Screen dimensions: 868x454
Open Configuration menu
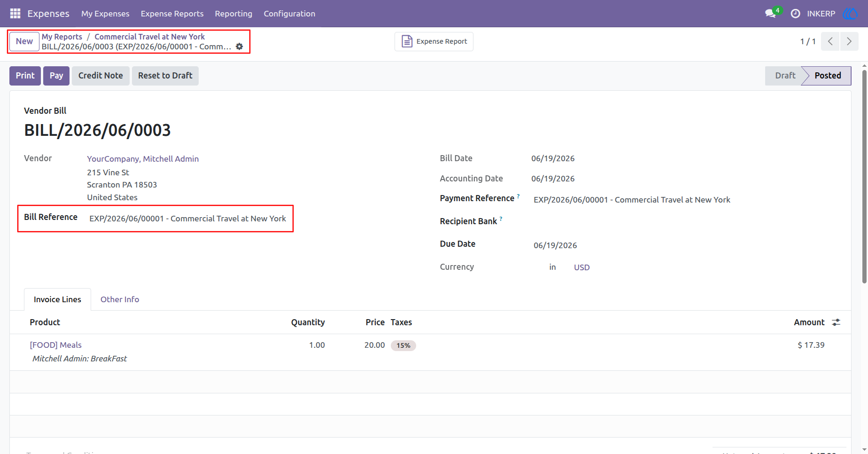[x=289, y=14]
